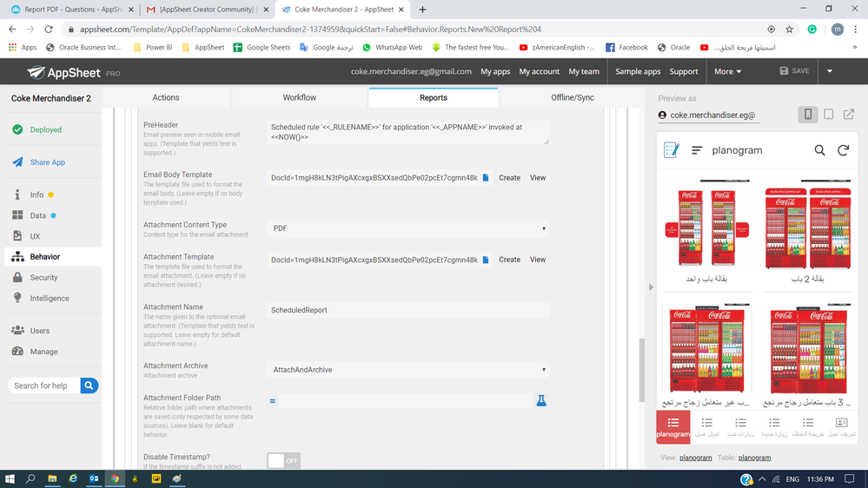This screenshot has width=868, height=488.
Task: Click the help search magnifier button
Action: (x=89, y=386)
